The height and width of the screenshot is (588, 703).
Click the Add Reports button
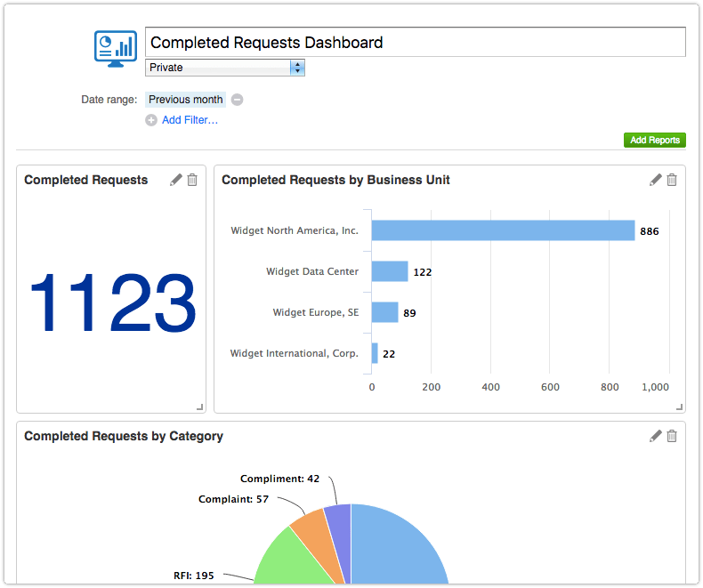[x=655, y=141]
